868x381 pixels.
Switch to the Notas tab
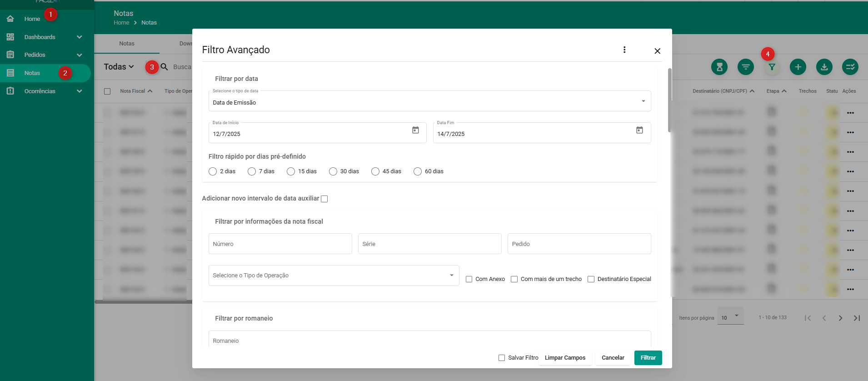pos(127,44)
